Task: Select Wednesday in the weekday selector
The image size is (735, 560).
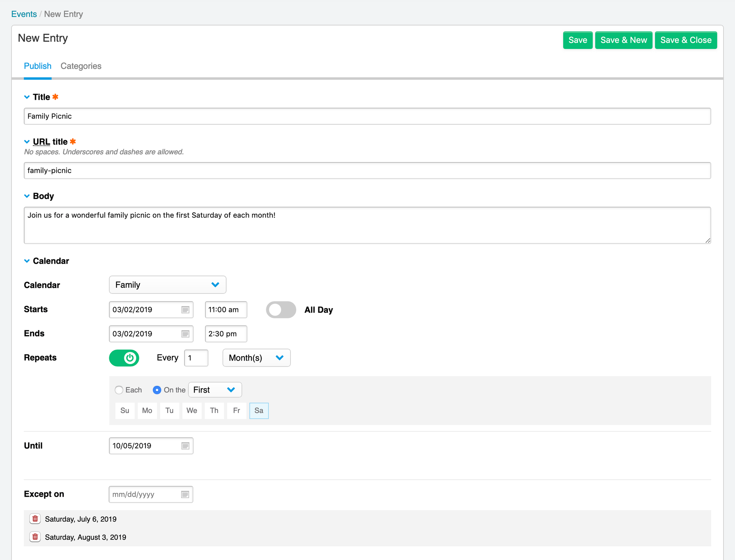Action: (192, 411)
